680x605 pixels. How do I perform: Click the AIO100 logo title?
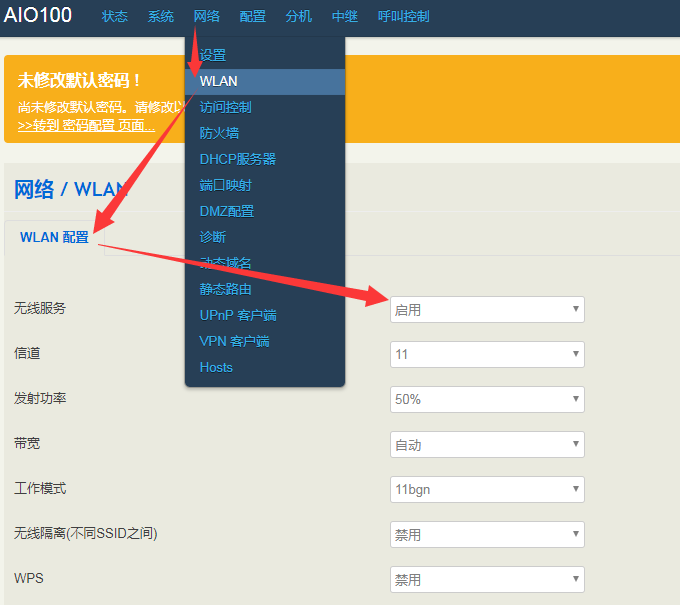pyautogui.click(x=38, y=15)
